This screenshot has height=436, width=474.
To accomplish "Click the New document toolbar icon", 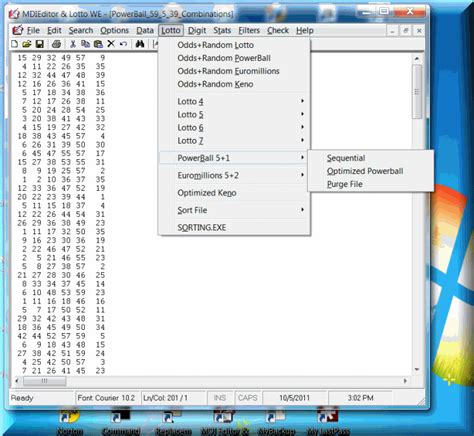I will point(15,44).
